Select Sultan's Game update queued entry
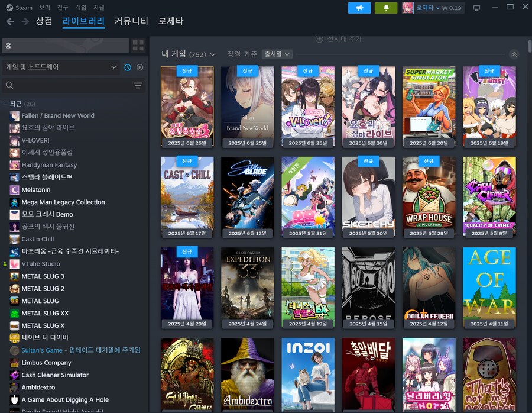Image resolution: width=532 pixels, height=413 pixels. click(x=81, y=350)
